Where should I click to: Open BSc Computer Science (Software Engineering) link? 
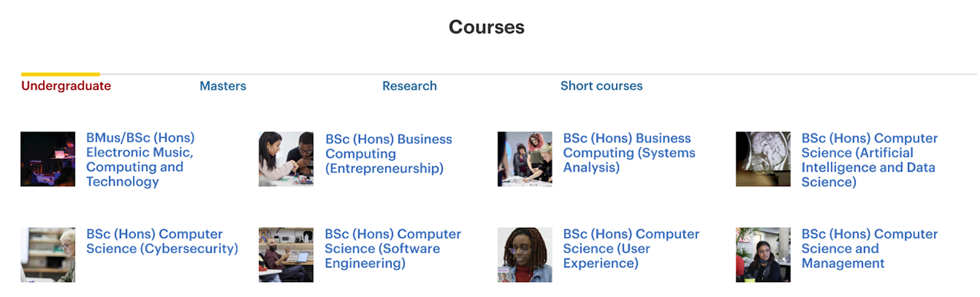click(x=393, y=249)
